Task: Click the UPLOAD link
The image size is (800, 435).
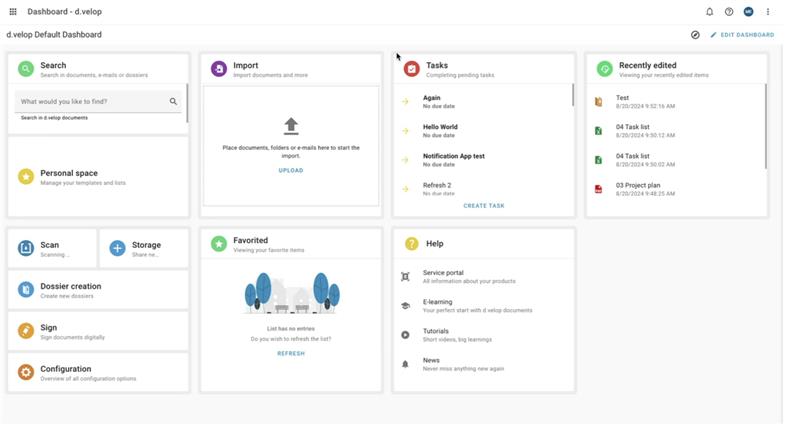Action: tap(291, 170)
